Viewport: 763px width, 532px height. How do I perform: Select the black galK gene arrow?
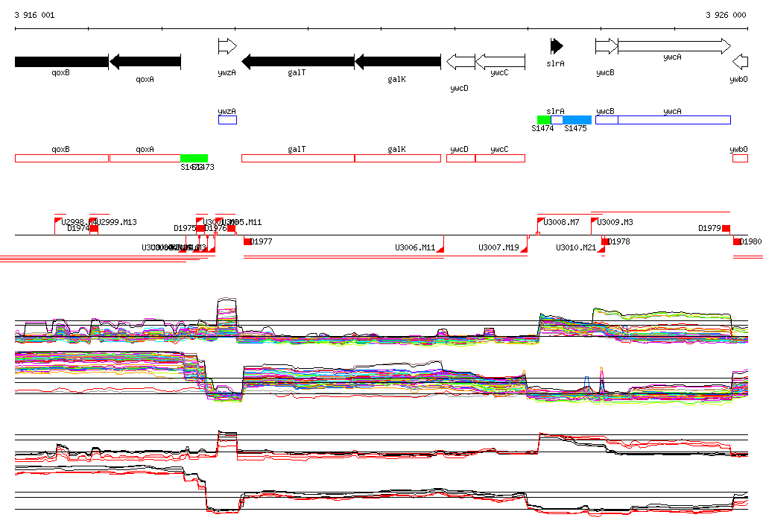pos(398,61)
